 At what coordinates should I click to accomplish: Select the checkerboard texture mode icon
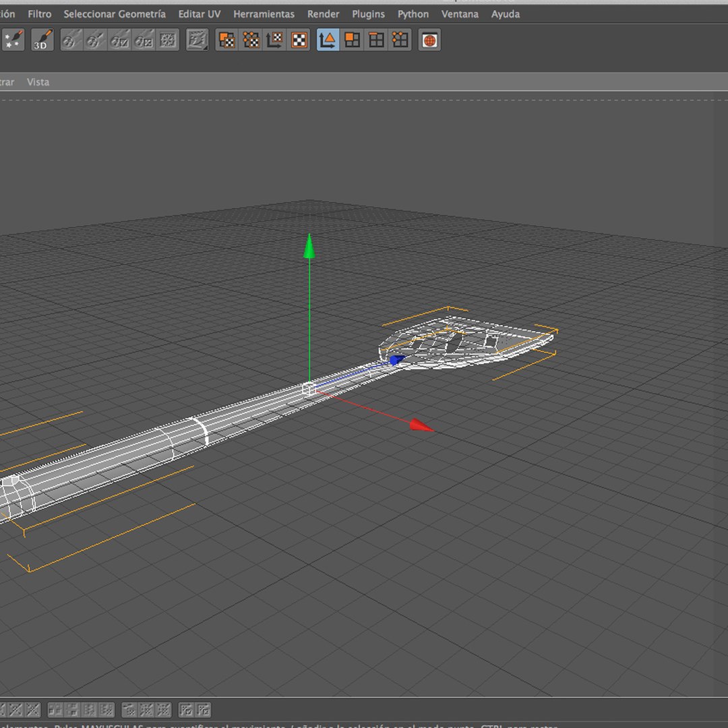coord(299,40)
